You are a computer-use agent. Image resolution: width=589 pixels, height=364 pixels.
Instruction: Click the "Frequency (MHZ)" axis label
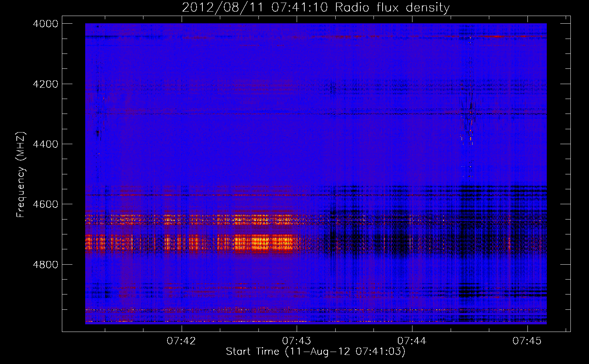(x=21, y=174)
